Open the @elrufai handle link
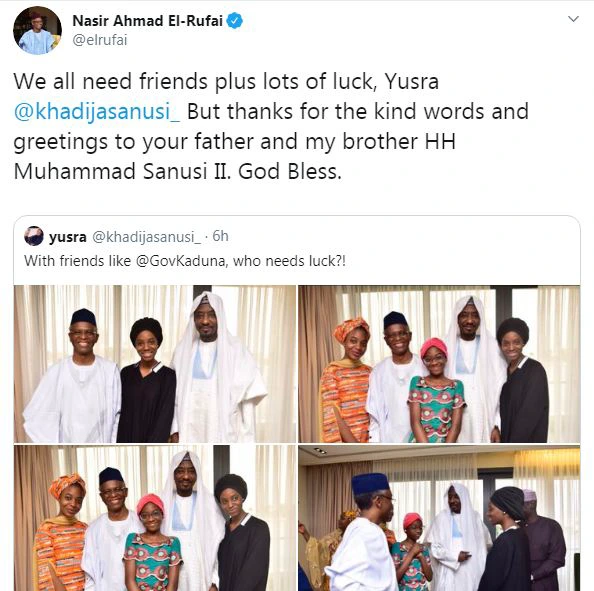The height and width of the screenshot is (591, 594). (100, 40)
